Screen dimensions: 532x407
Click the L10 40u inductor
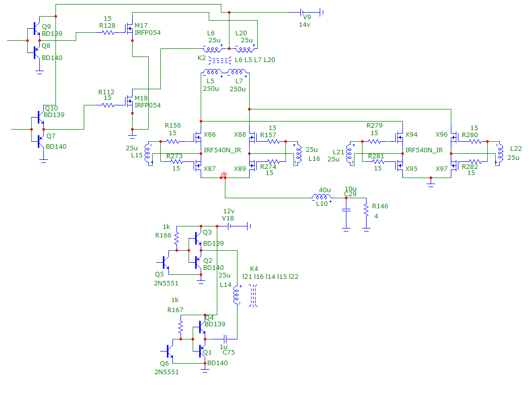tap(322, 198)
